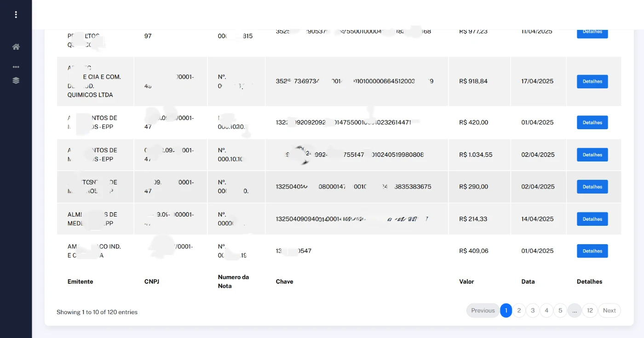Click the pagination ellipsis between 5 and 12
644x338 pixels.
(575, 311)
